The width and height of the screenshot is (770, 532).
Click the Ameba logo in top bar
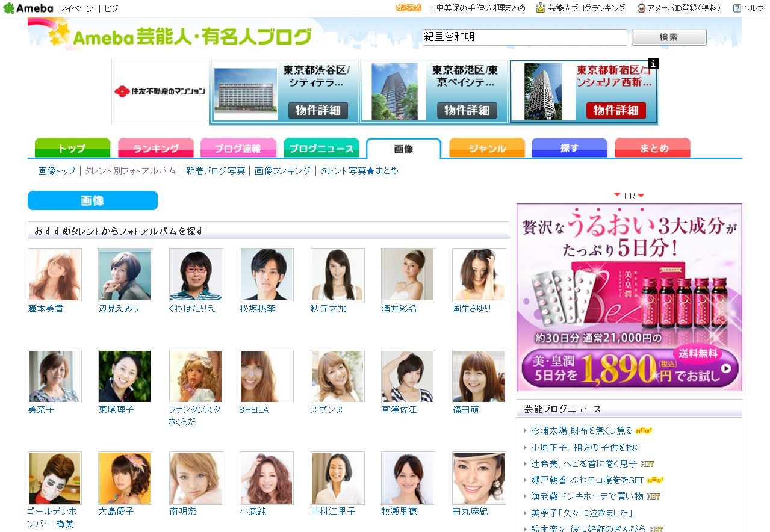point(28,8)
